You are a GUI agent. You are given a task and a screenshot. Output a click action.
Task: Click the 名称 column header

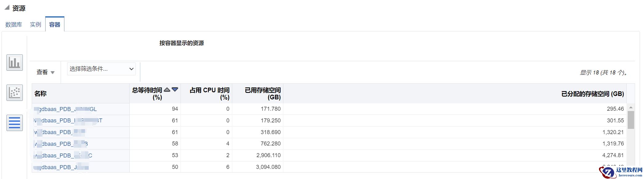(x=40, y=93)
